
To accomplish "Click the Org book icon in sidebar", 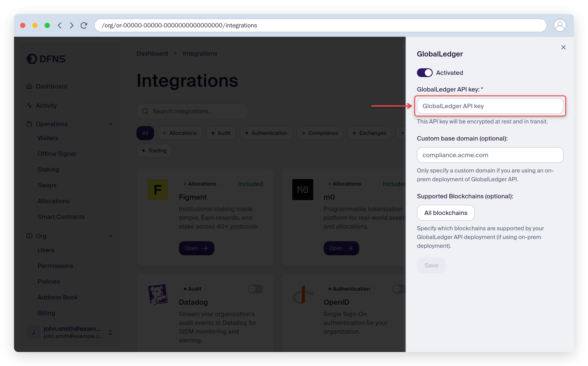I will pos(29,236).
